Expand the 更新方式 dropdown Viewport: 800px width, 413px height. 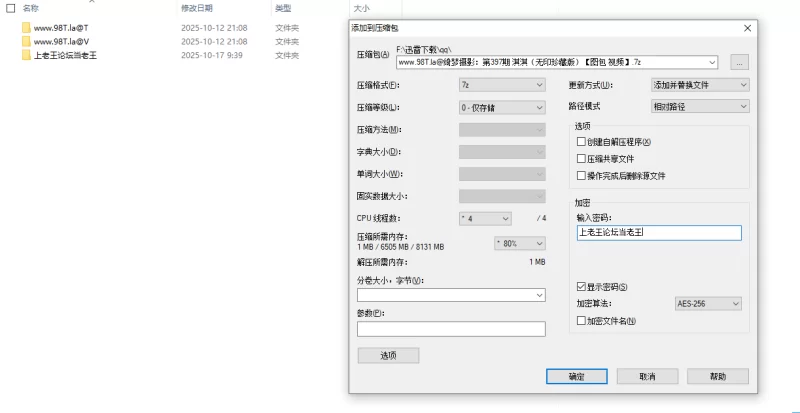[699, 85]
